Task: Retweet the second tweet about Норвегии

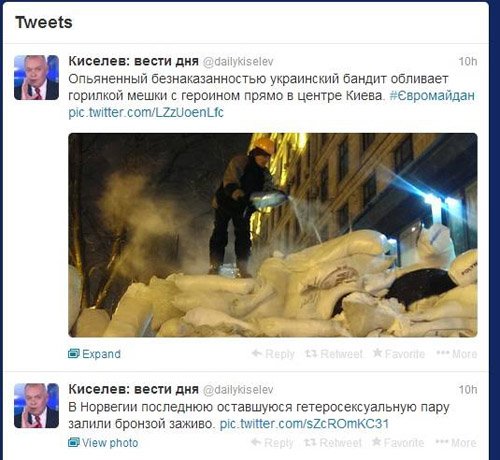Action: (x=333, y=443)
